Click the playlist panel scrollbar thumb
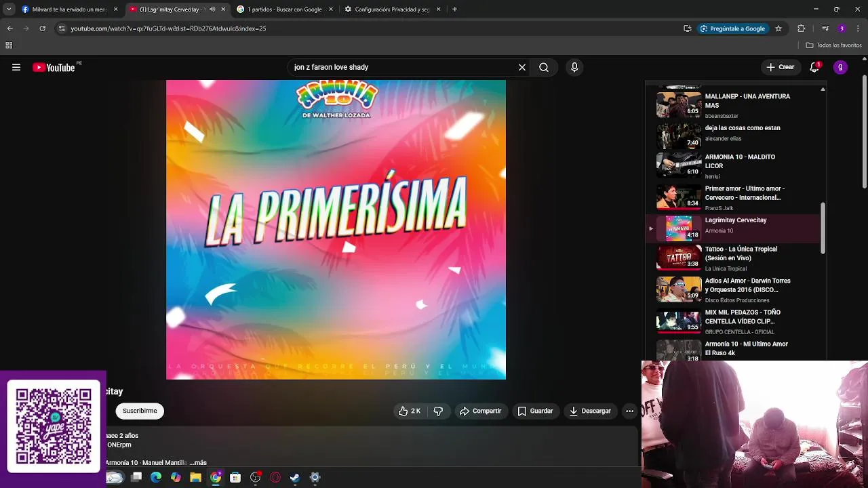 pos(823,228)
